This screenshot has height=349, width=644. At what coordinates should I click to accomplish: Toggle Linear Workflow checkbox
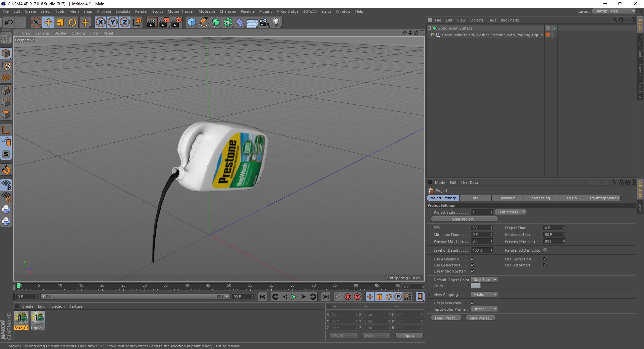pos(473,303)
